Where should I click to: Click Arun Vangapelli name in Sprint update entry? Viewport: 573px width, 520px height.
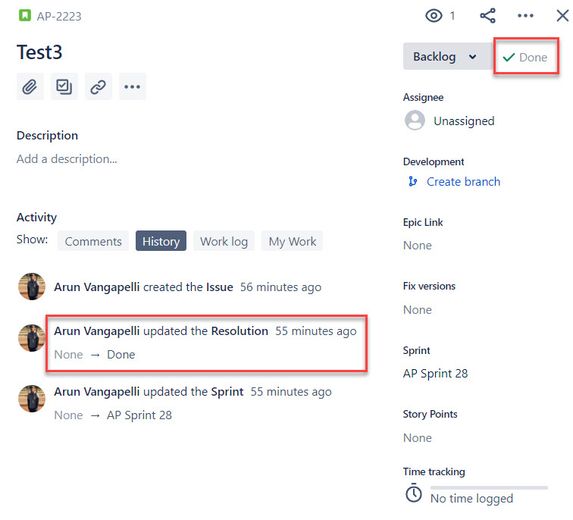click(97, 392)
